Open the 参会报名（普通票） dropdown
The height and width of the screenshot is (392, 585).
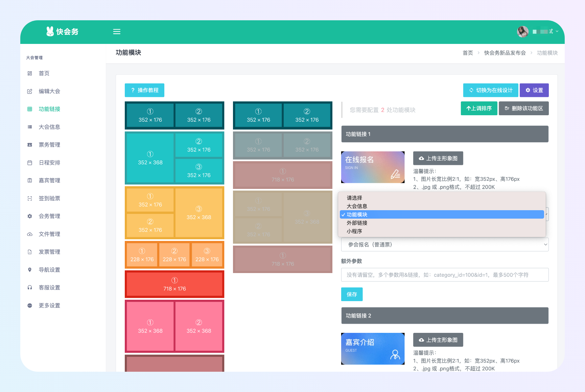point(445,245)
